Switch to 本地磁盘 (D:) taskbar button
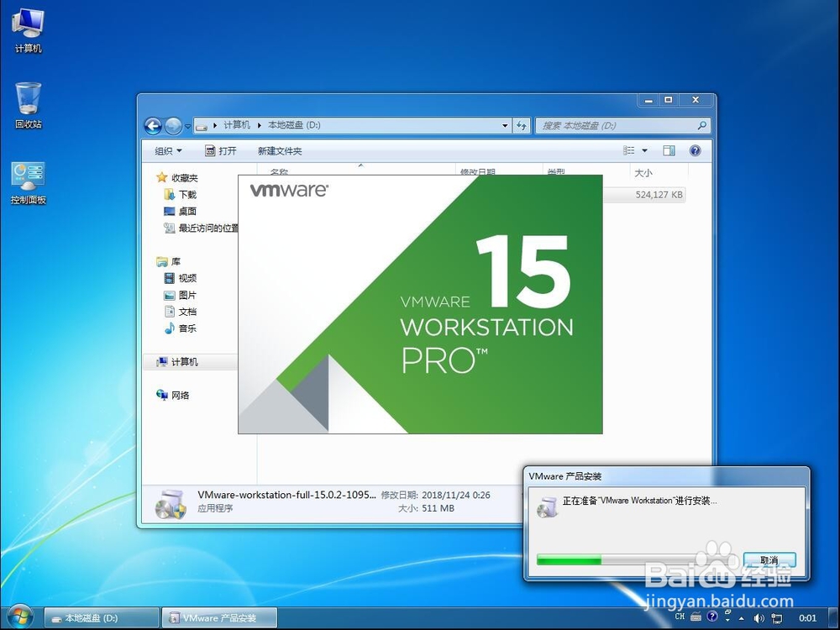Viewport: 840px width, 630px height. click(102, 618)
